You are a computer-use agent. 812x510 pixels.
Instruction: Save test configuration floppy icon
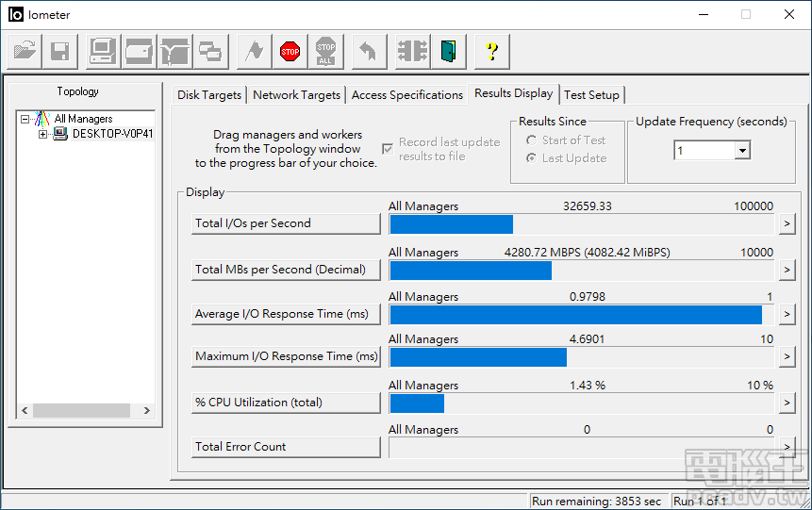pos(60,51)
